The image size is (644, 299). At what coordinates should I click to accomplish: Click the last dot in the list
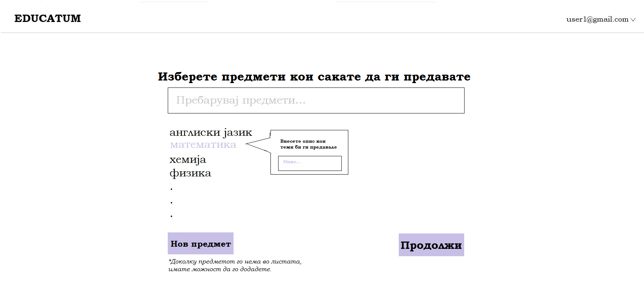tap(171, 216)
